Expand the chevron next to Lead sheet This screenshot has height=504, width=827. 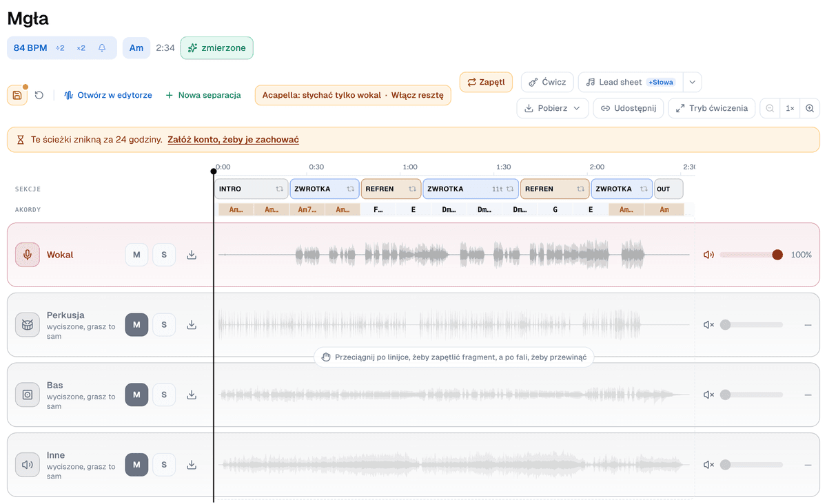point(693,82)
